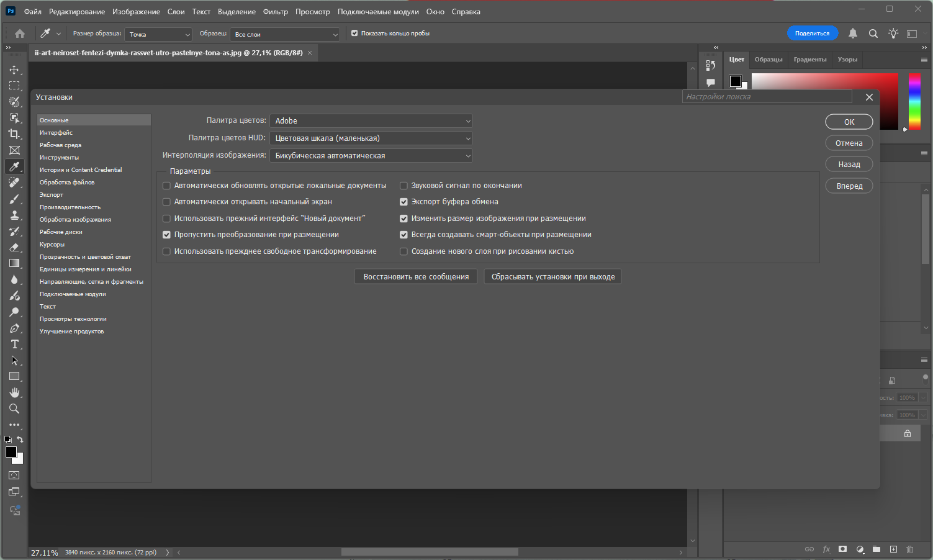
Task: Select the Path Selection tool
Action: [x=14, y=360]
